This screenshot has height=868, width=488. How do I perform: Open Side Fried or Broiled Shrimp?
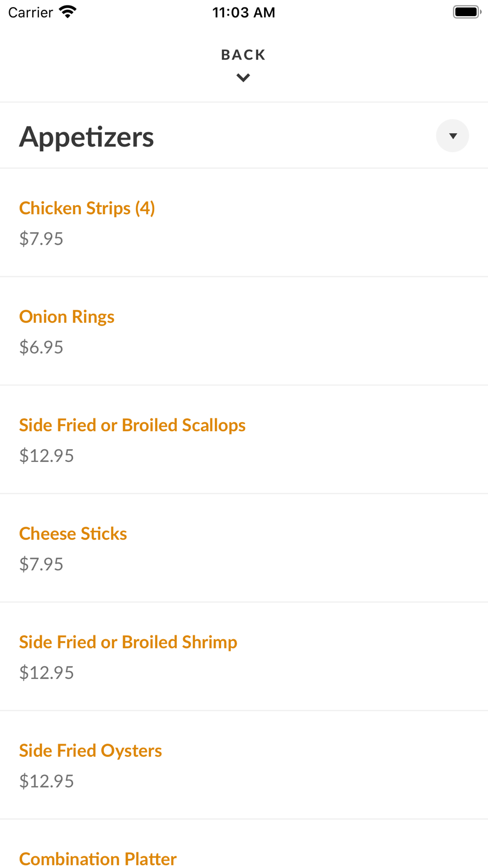(x=128, y=642)
